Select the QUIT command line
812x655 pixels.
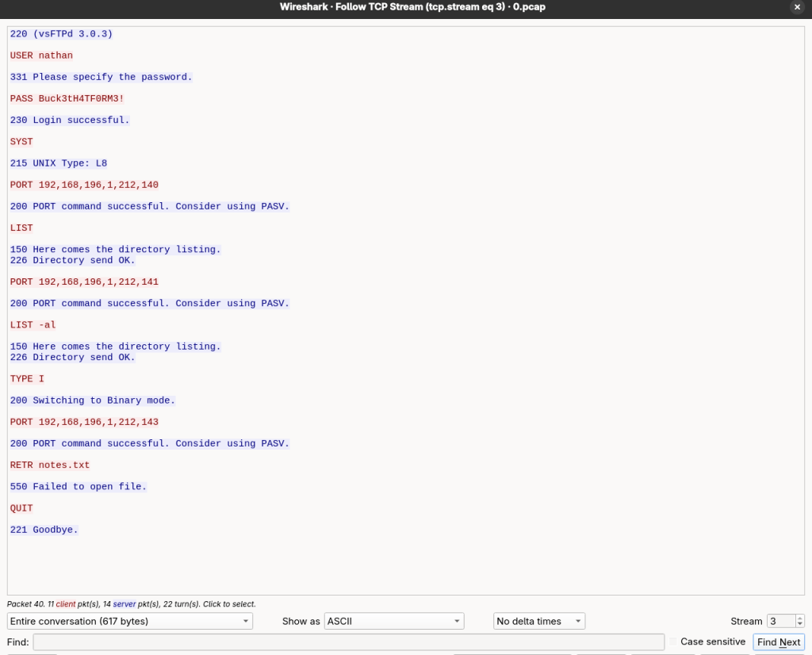click(21, 508)
